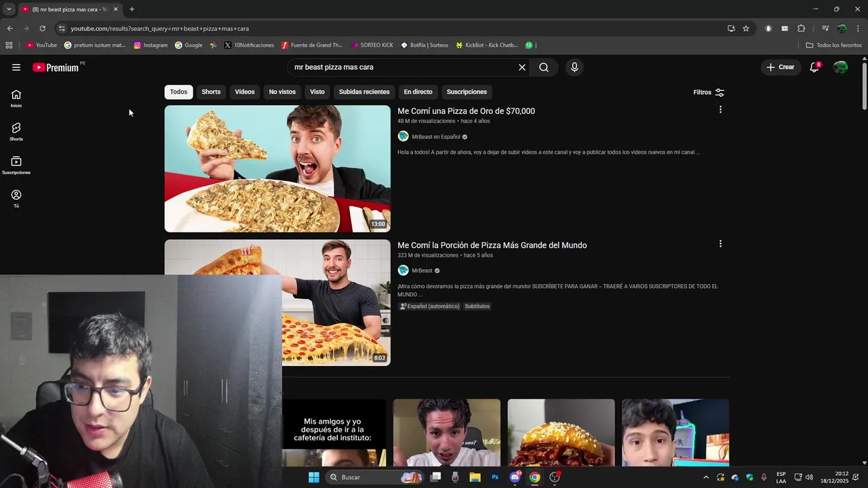Open the Chrome apps grid shortcut

[9, 45]
